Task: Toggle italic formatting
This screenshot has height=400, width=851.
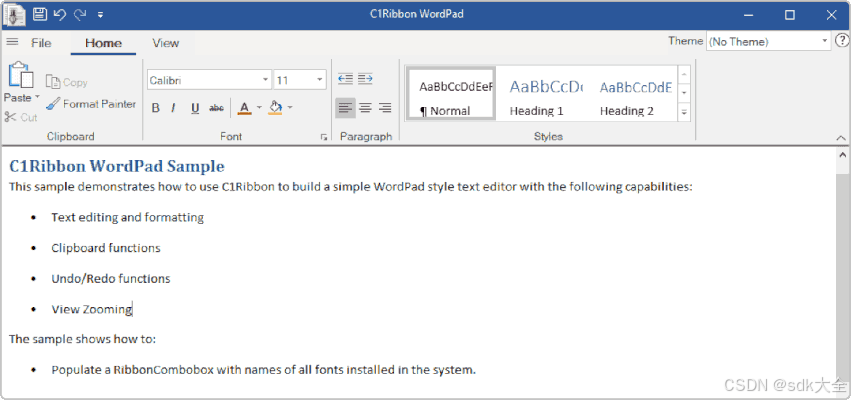Action: point(173,108)
